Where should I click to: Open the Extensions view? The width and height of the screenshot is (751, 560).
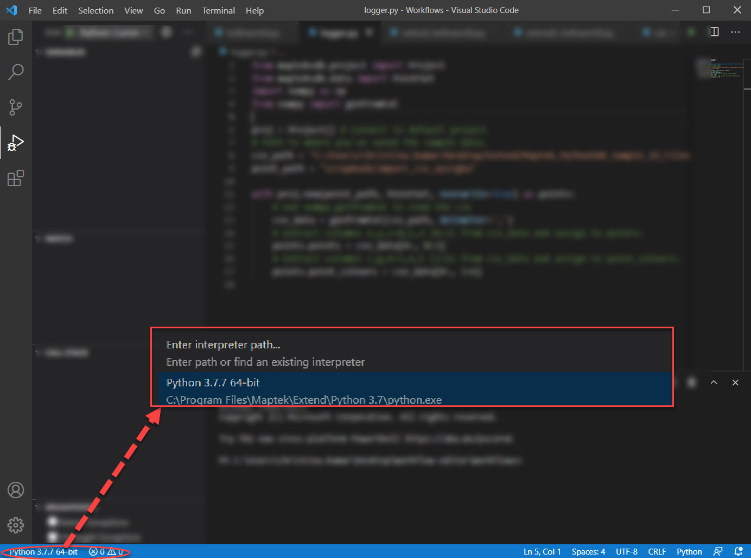16,178
